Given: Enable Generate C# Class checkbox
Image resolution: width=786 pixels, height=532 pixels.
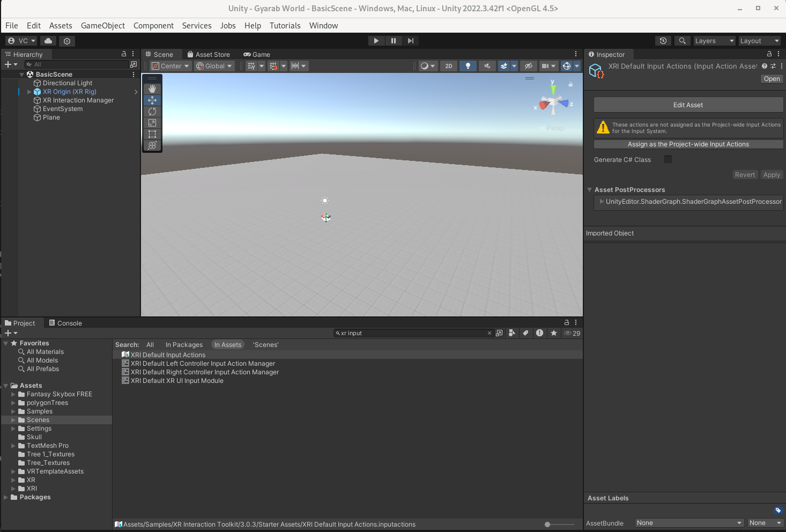Looking at the screenshot, I should pyautogui.click(x=668, y=159).
